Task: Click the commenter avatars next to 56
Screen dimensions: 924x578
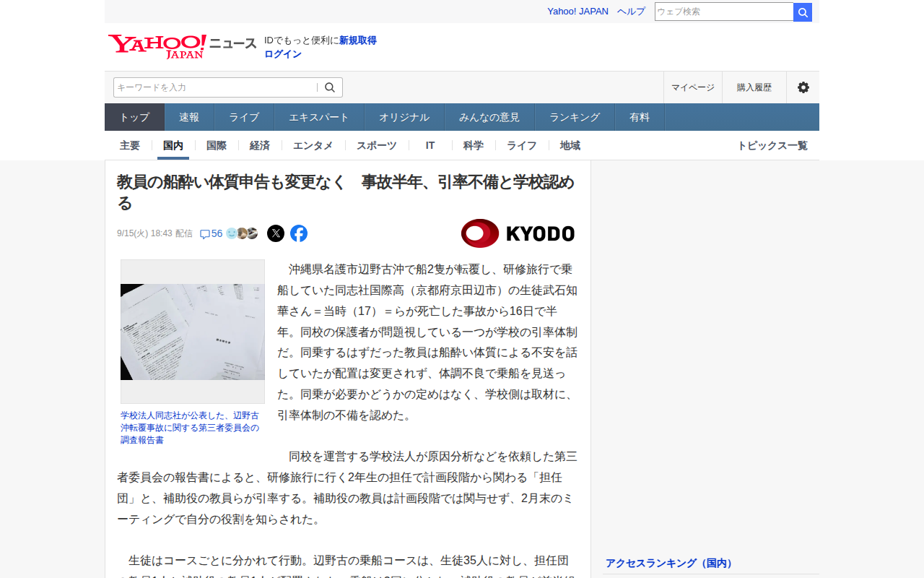Action: tap(242, 233)
